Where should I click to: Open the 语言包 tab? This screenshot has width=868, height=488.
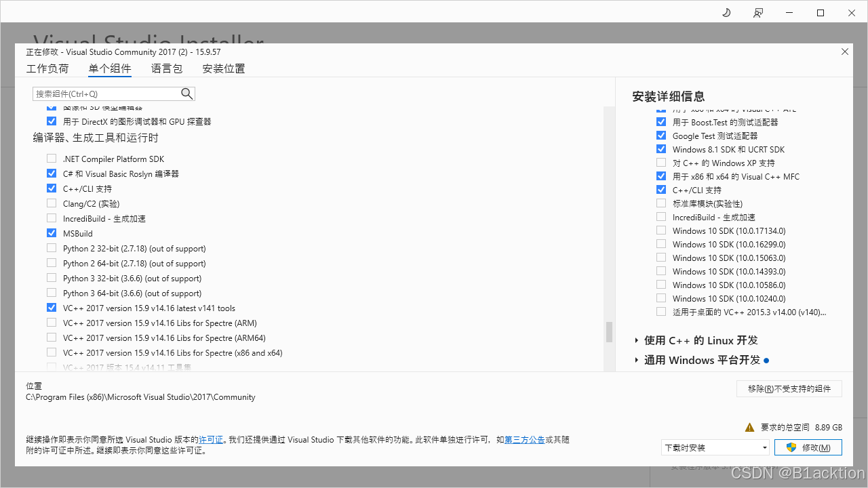[x=167, y=68]
